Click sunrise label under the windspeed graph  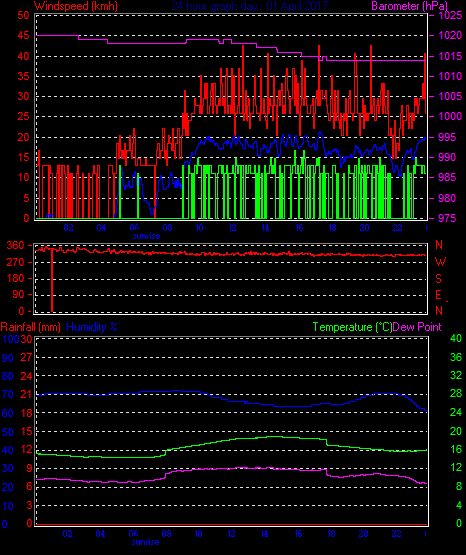coord(146,236)
